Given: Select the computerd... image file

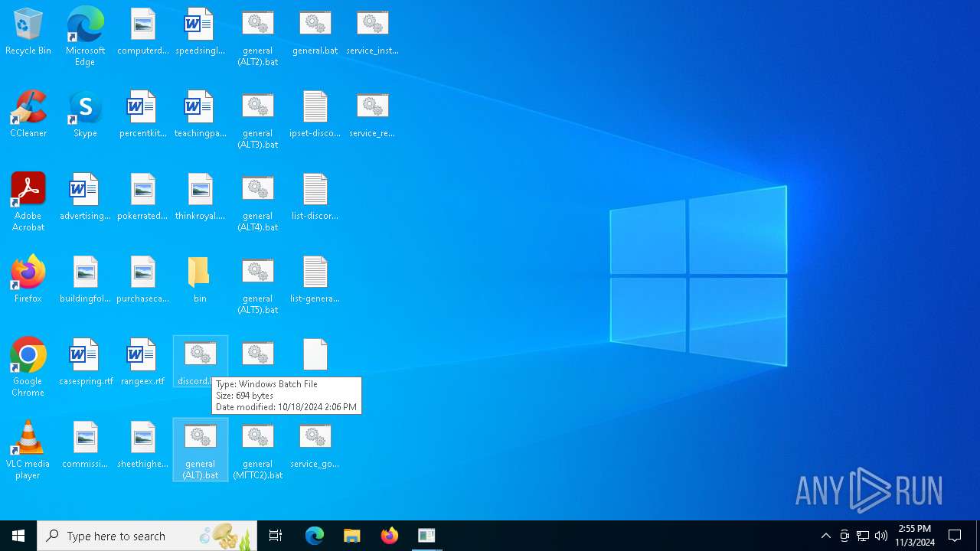Looking at the screenshot, I should click(142, 32).
